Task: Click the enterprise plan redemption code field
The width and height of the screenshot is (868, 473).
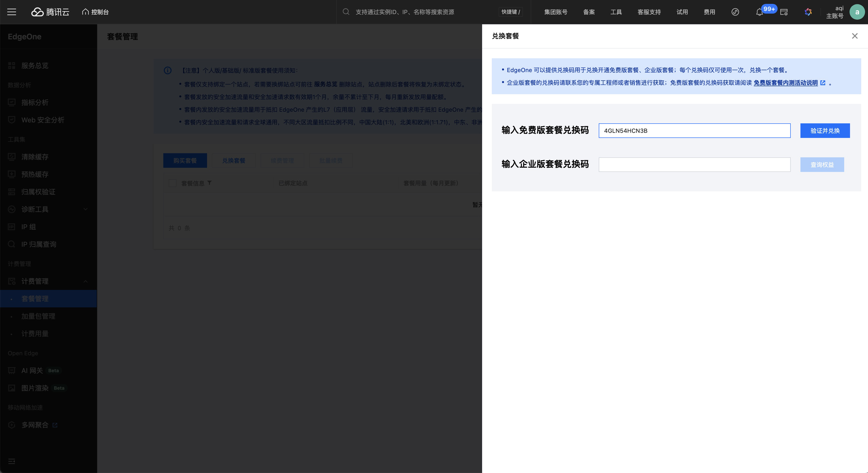Action: (x=694, y=164)
